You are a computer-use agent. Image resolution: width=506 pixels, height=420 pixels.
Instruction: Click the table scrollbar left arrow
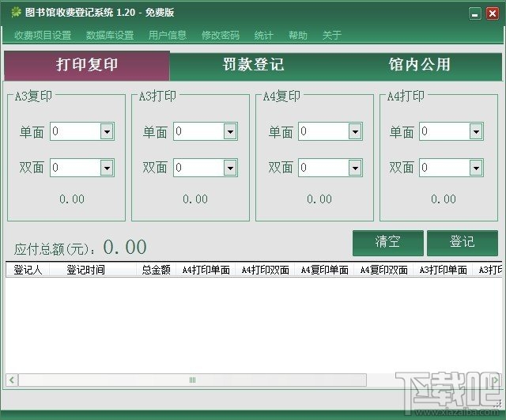pyautogui.click(x=12, y=380)
